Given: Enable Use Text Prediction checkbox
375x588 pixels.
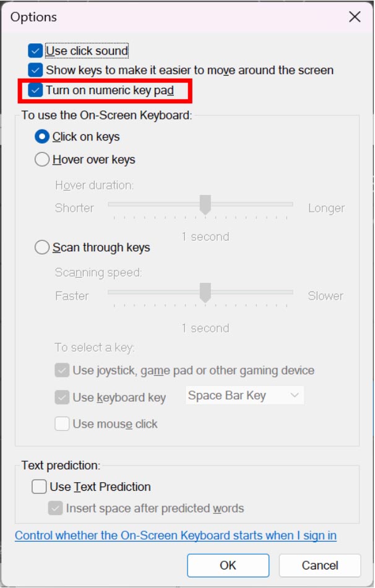Looking at the screenshot, I should tap(39, 487).
